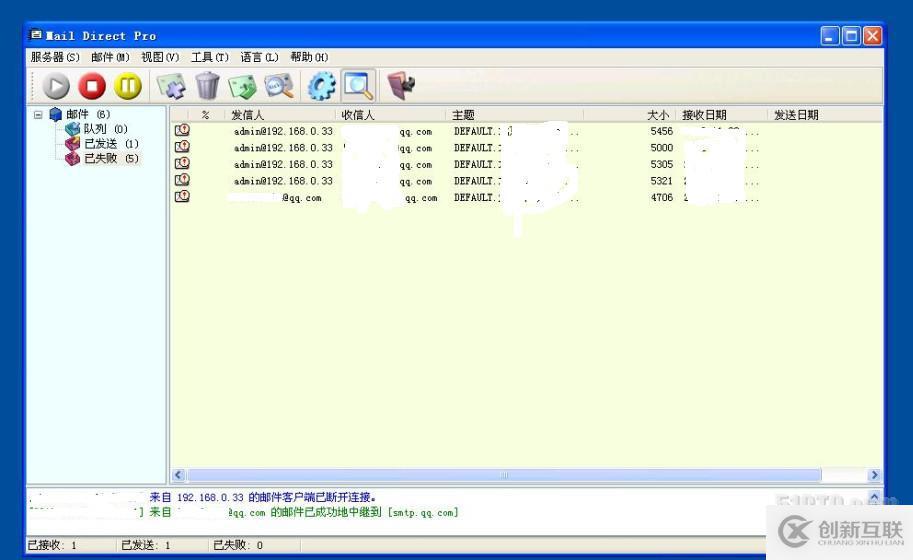Click the horizontal scrollbar right arrow
Image resolution: width=913 pixels, height=560 pixels.
(x=874, y=475)
